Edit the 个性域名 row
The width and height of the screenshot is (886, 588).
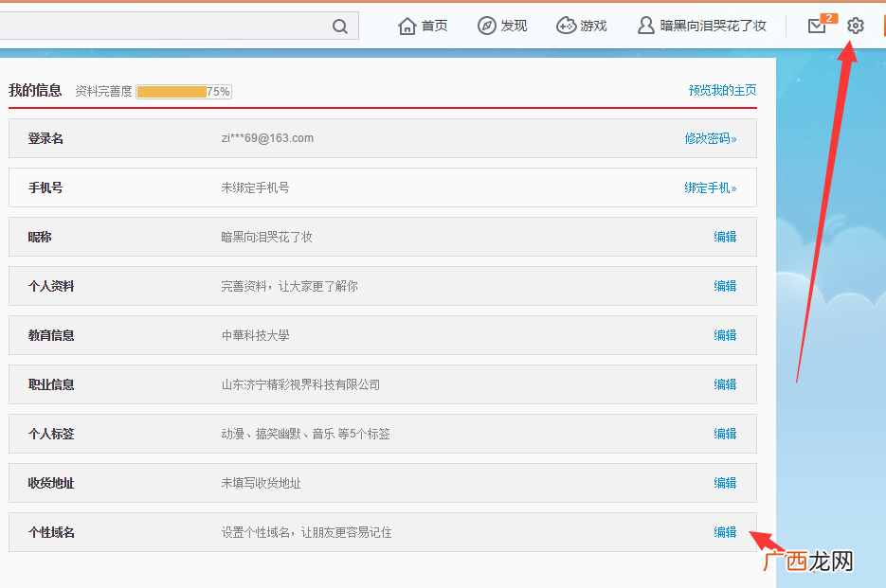(x=725, y=531)
